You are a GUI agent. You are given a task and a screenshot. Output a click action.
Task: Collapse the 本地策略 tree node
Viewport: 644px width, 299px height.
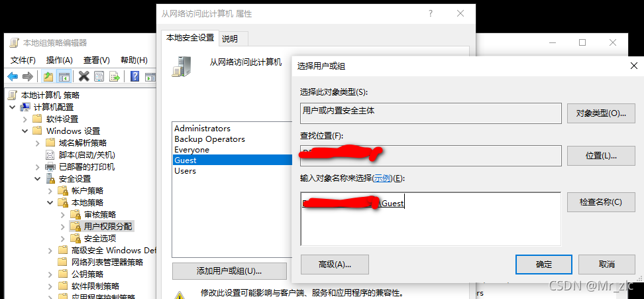[x=50, y=202]
